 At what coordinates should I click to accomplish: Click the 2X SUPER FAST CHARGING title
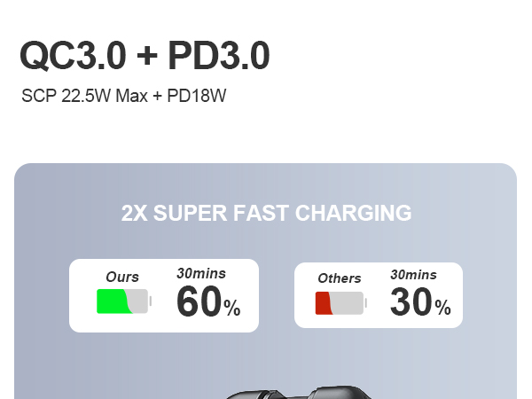(x=266, y=214)
